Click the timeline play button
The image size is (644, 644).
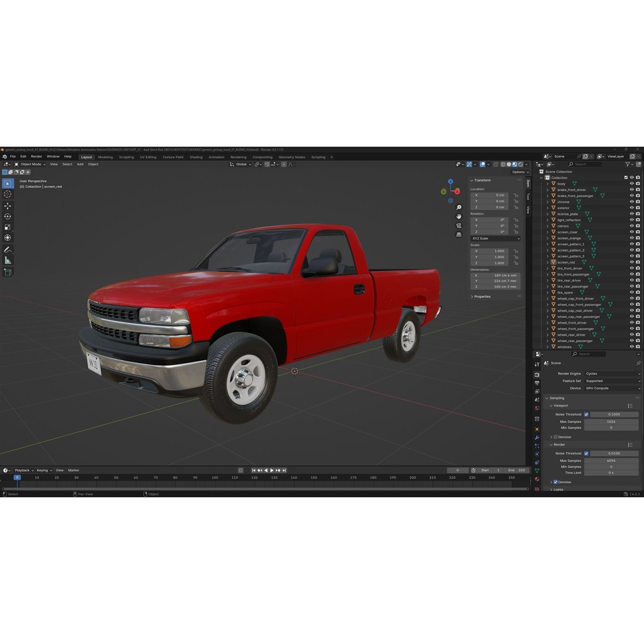pyautogui.click(x=272, y=470)
